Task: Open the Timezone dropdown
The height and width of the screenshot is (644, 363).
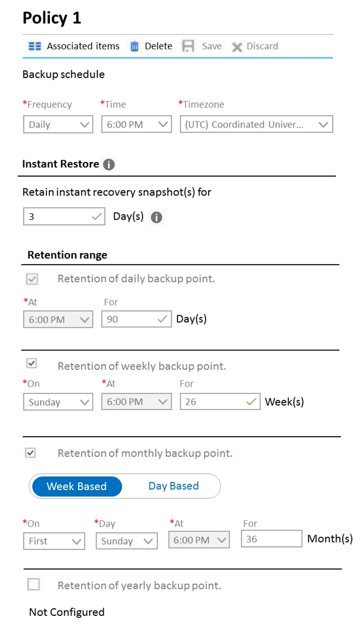Action: (256, 124)
